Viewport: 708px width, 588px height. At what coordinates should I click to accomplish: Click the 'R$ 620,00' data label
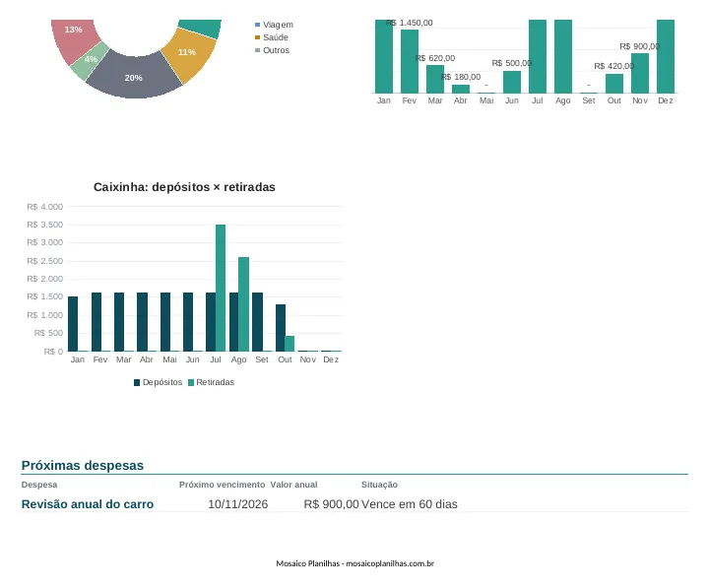pyautogui.click(x=435, y=58)
